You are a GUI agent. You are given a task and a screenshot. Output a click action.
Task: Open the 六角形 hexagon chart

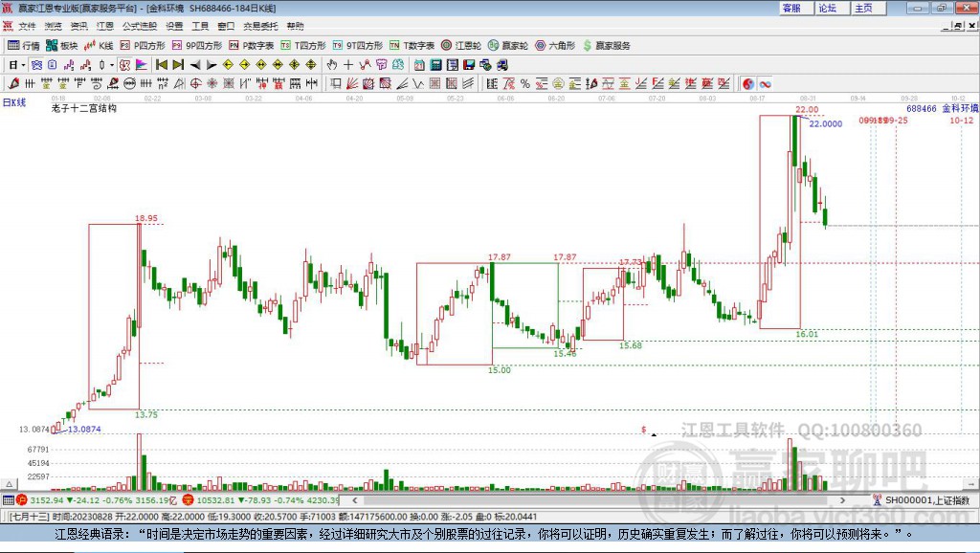[x=555, y=46]
